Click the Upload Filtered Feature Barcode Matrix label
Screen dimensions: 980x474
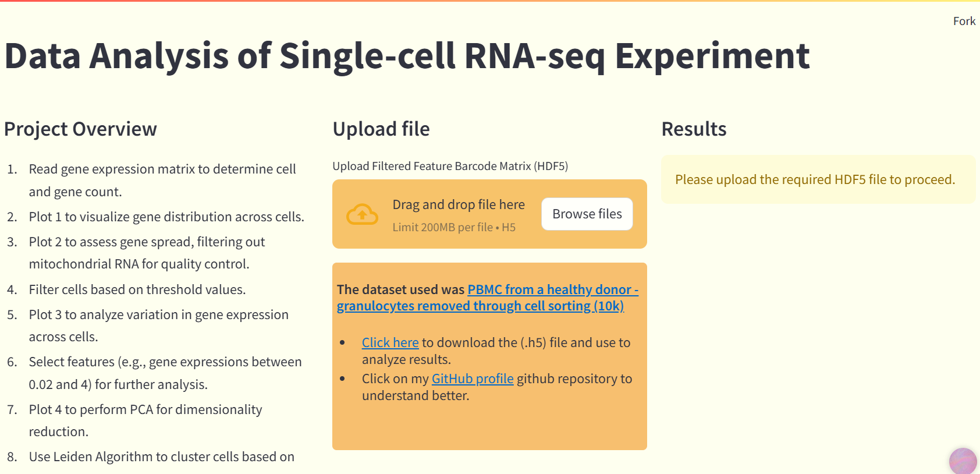tap(450, 167)
